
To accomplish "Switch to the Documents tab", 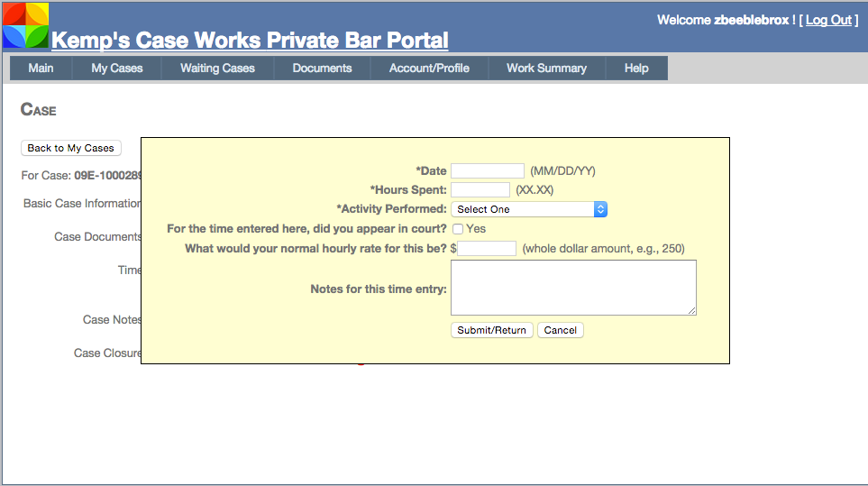I will tap(322, 69).
